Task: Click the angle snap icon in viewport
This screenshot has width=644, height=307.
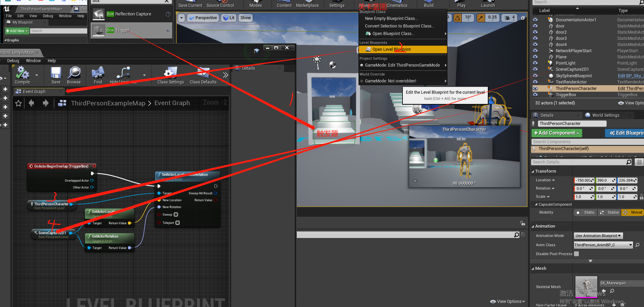Action: 457,18
